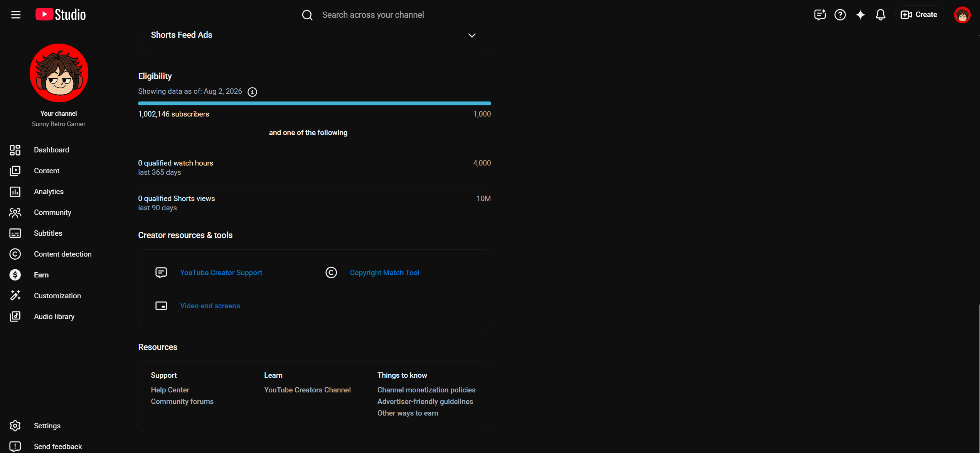
Task: Open Settings in the sidebar
Action: (47, 426)
